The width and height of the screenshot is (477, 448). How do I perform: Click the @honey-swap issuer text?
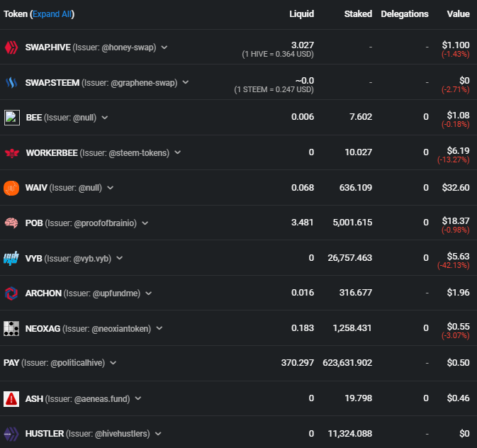tap(128, 47)
